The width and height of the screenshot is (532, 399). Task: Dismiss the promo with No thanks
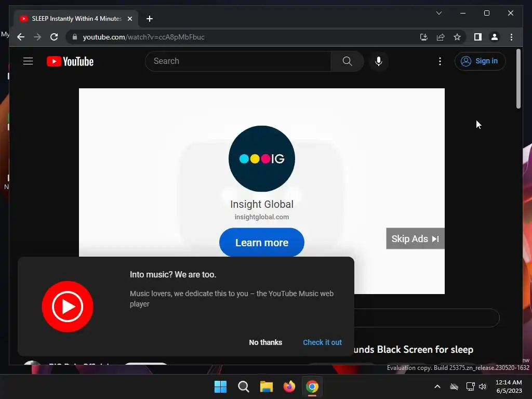pos(265,342)
